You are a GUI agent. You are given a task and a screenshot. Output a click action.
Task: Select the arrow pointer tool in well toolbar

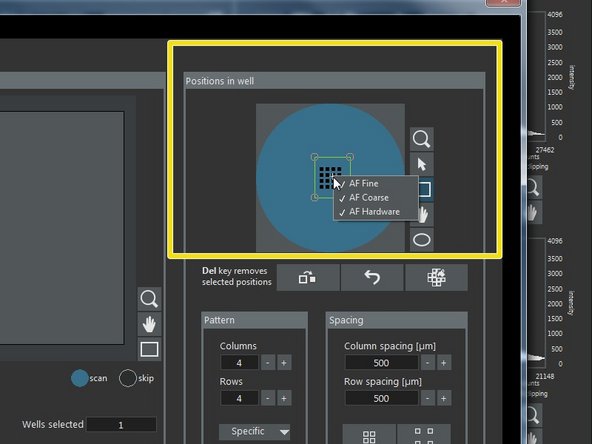pos(422,164)
